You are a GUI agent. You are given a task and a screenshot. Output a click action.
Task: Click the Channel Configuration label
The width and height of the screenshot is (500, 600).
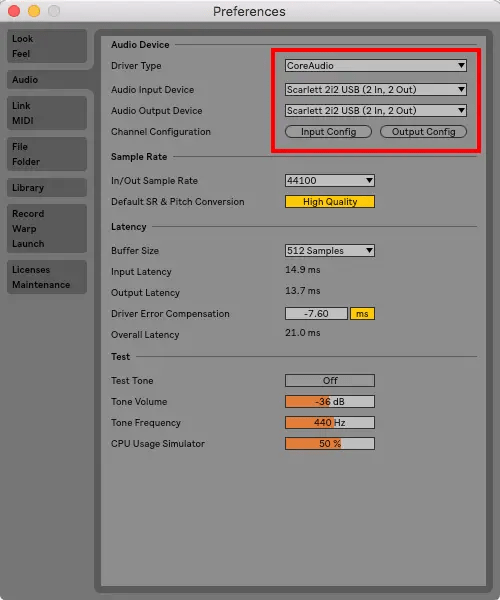pos(161,132)
